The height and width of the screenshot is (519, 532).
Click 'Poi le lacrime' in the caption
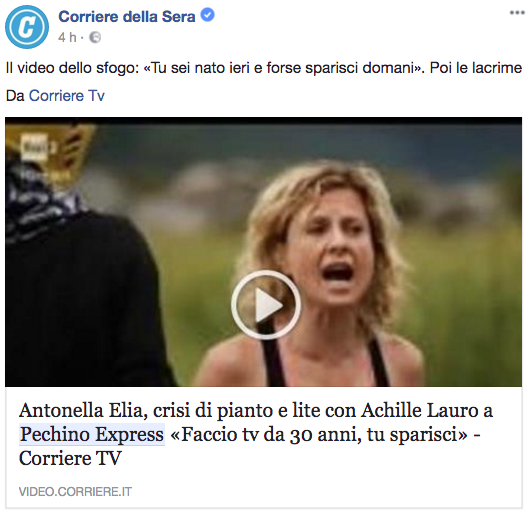pyautogui.click(x=476, y=68)
